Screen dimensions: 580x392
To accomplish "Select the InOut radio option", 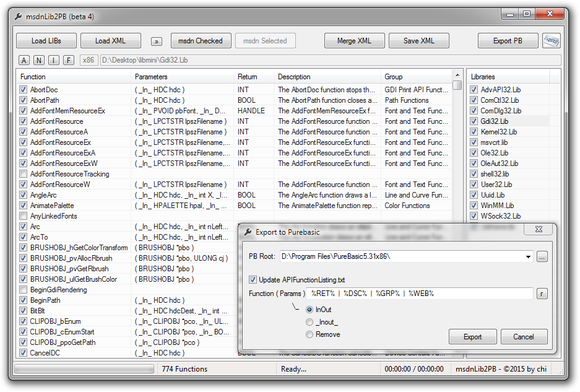I will coord(309,310).
